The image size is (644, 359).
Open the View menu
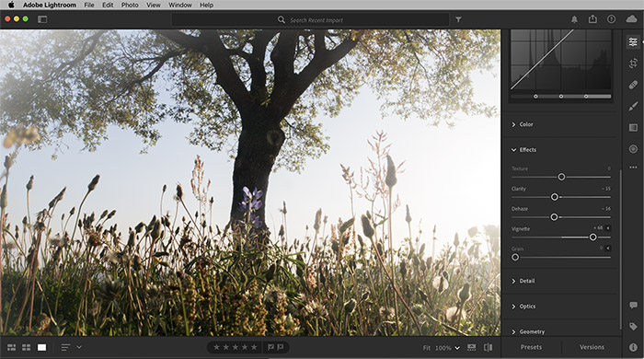pyautogui.click(x=154, y=5)
